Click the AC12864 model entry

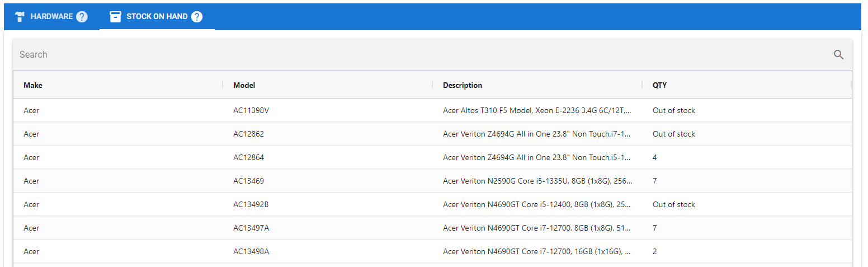248,158
